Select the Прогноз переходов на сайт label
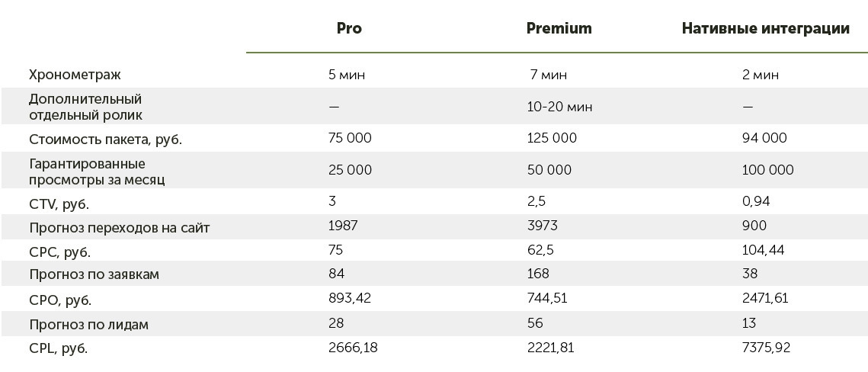This screenshot has width=868, height=372. pos(119,227)
